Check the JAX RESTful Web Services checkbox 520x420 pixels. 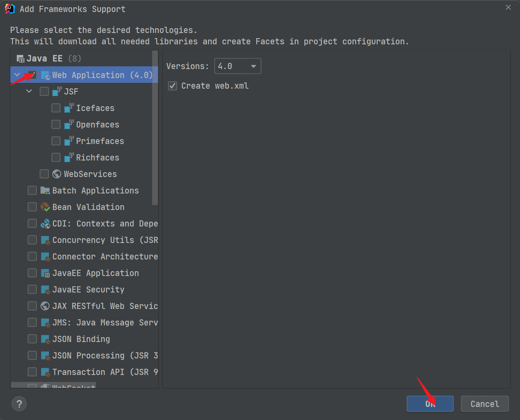pos(32,306)
